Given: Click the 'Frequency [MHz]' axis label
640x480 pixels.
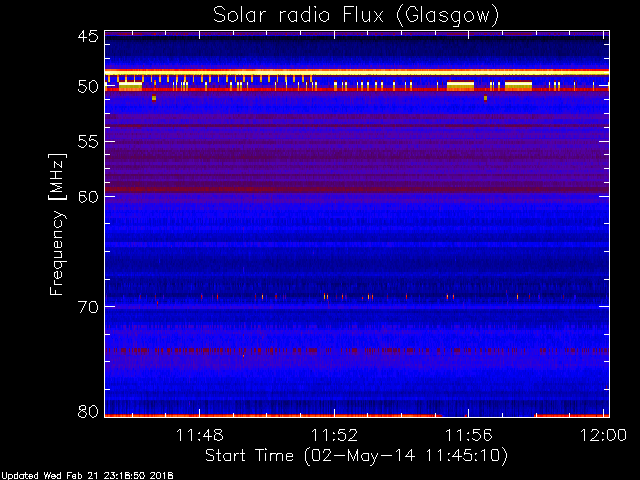Looking at the screenshot, I should tap(57, 224).
